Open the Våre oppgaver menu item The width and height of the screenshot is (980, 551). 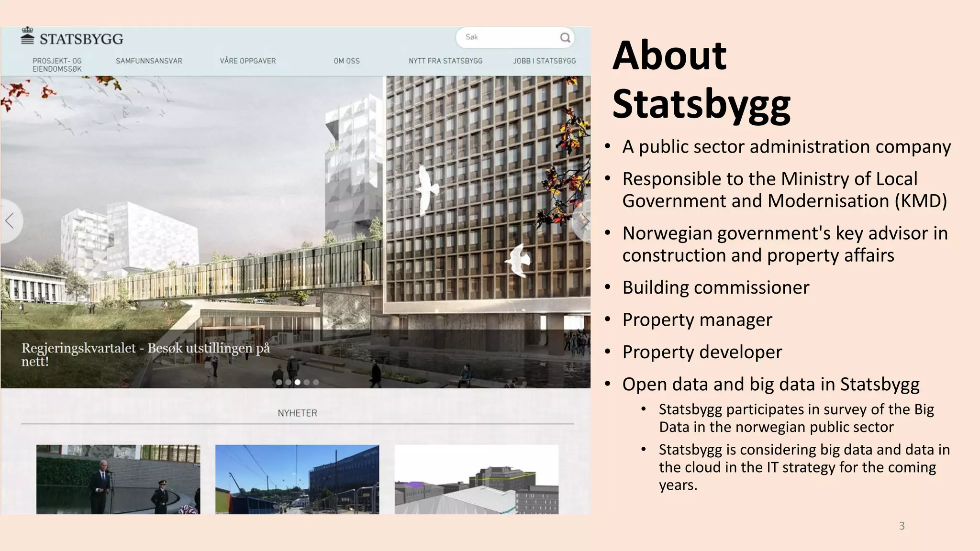[x=248, y=61]
